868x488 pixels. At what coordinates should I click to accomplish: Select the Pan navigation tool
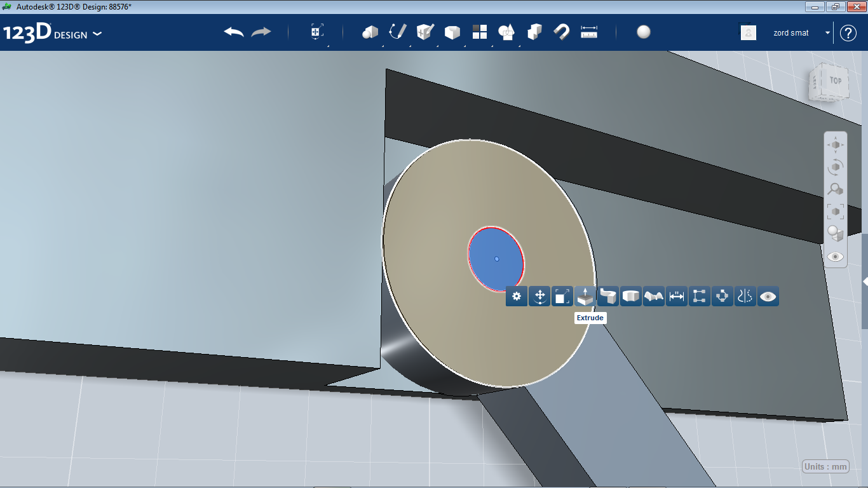click(835, 145)
